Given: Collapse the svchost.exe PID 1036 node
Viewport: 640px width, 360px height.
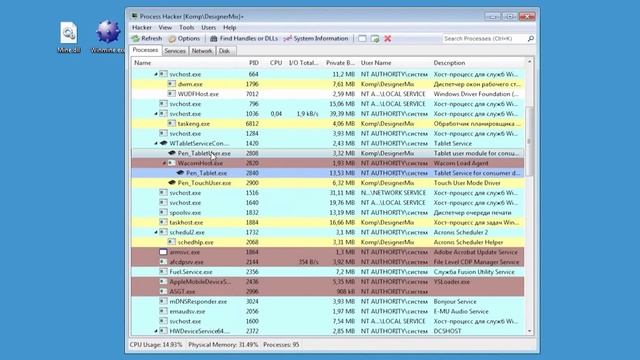Looking at the screenshot, I should click(156, 114).
